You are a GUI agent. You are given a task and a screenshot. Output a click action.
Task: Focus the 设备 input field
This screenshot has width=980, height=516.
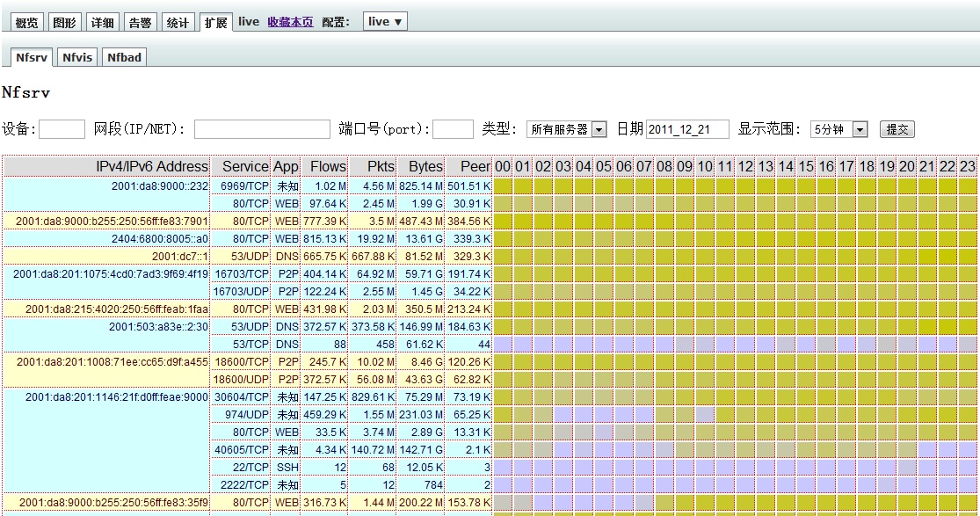coord(62,129)
